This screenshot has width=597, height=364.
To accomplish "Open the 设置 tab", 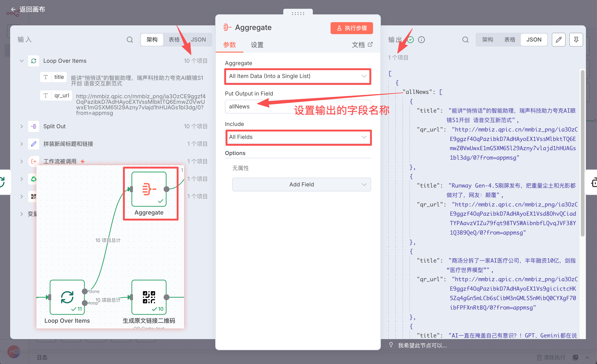I will coord(257,45).
